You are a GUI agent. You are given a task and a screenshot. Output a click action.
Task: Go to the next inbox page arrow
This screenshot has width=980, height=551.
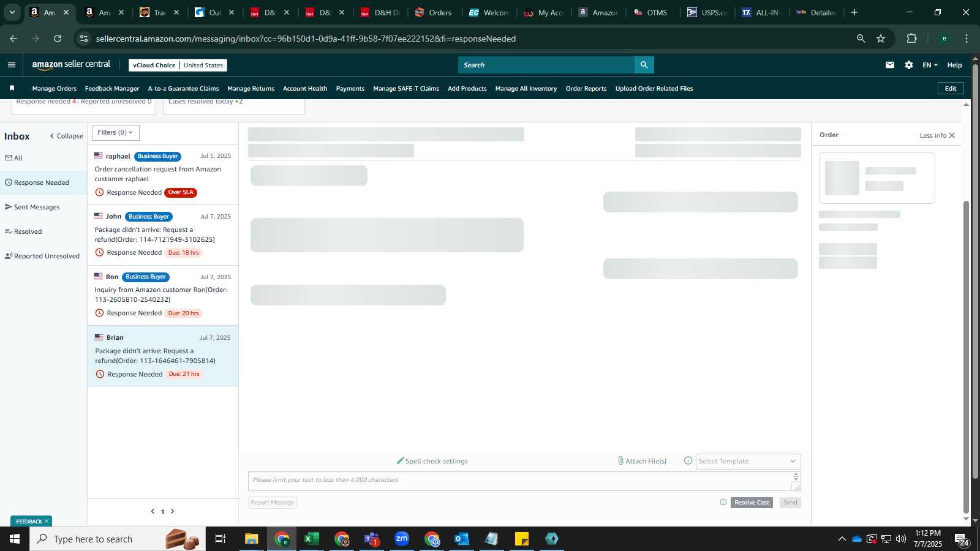[x=173, y=511]
